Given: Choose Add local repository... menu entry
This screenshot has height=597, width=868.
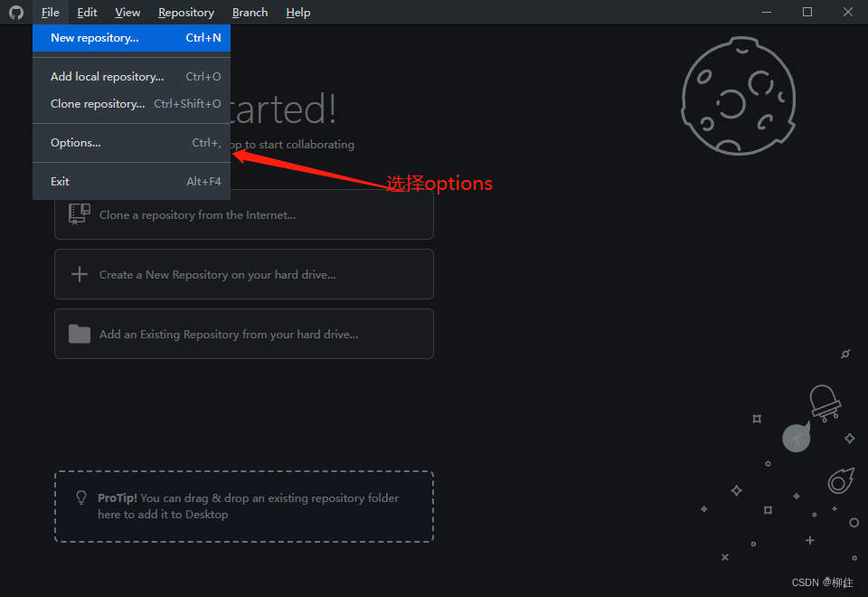Looking at the screenshot, I should [x=132, y=76].
